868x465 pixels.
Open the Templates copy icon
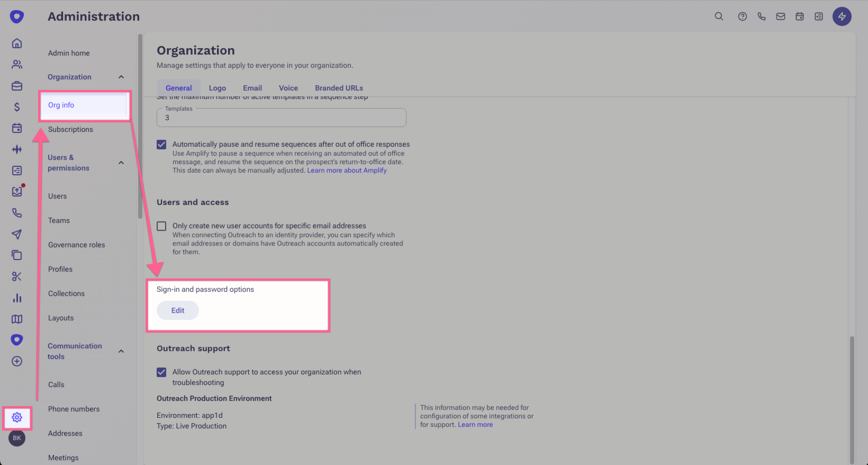(17, 255)
